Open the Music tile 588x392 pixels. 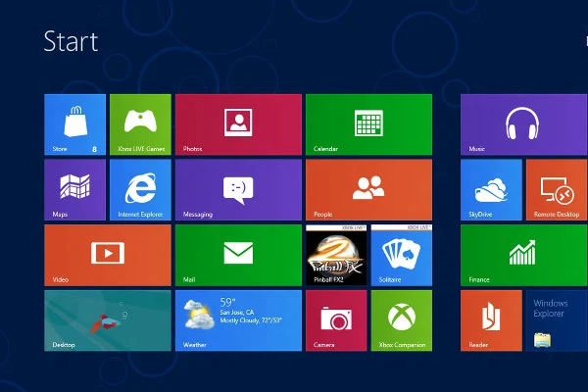click(x=524, y=124)
